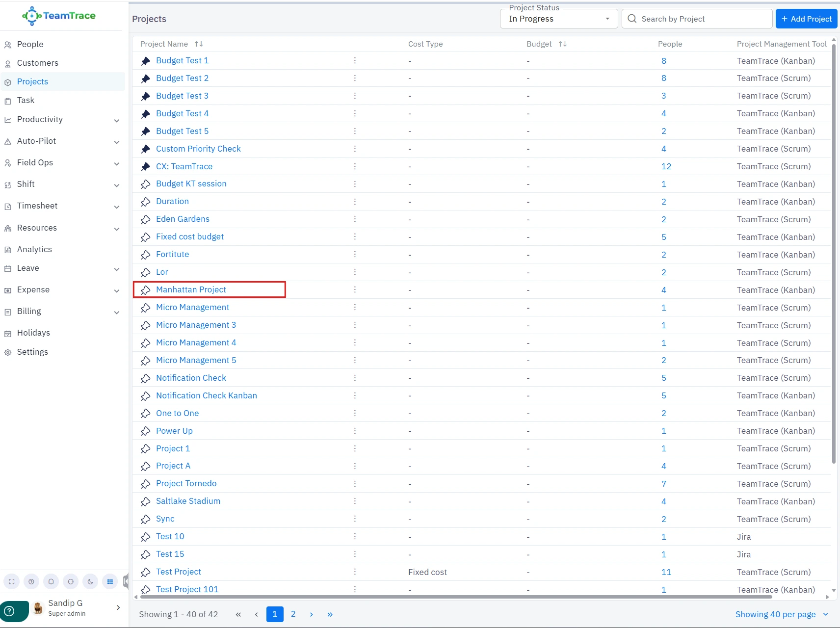Open Analytics from the sidebar

pos(34,249)
